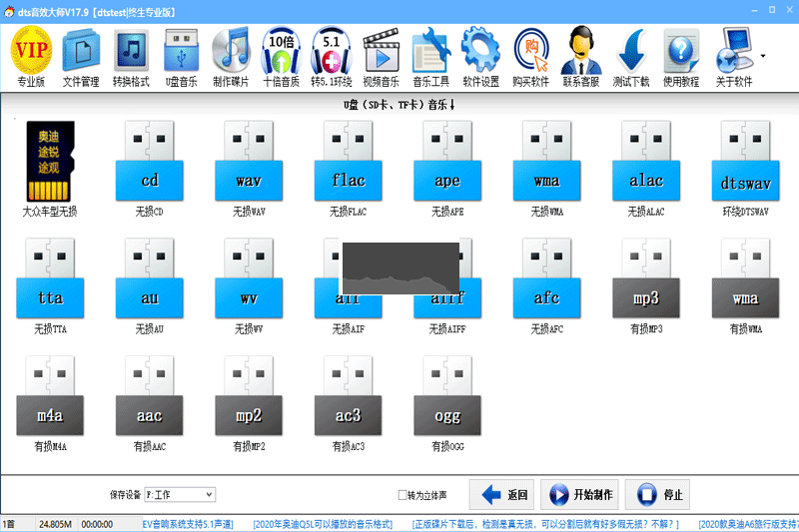The width and height of the screenshot is (799, 532).
Task: Contact 联系客服 support agent icon
Action: point(581,57)
